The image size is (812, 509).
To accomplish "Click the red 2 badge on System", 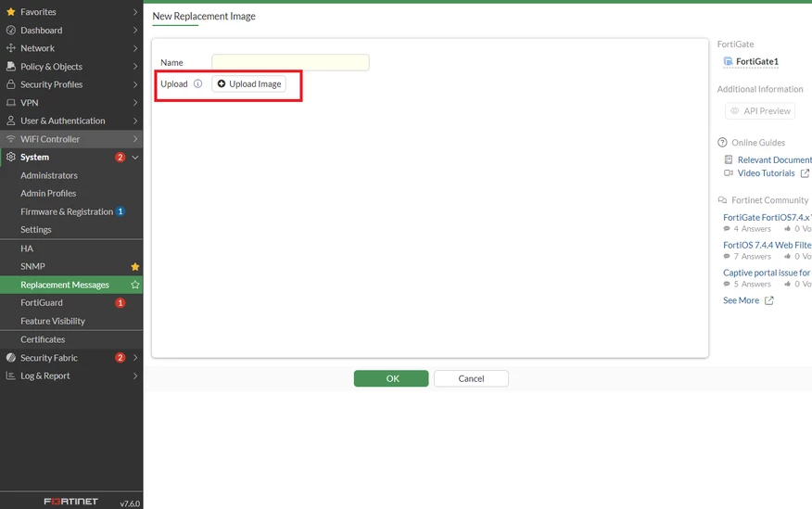I will 121,157.
